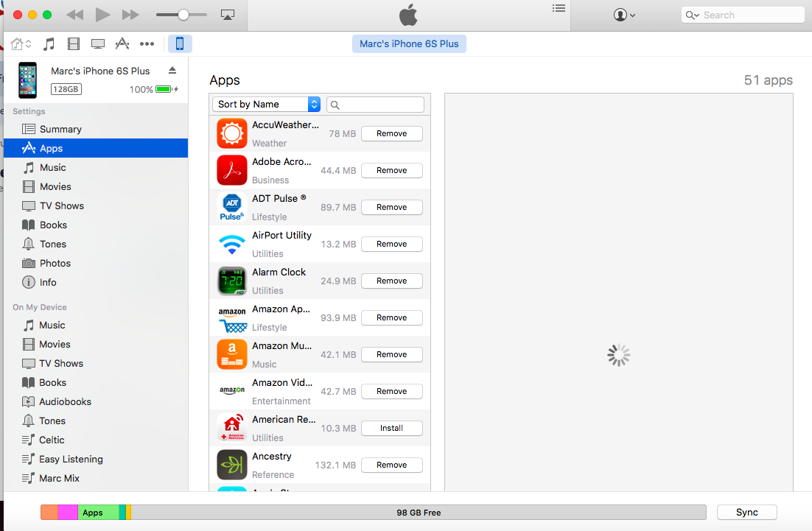This screenshot has width=812, height=531.
Task: Remove the AirPort Utility app
Action: 391,244
